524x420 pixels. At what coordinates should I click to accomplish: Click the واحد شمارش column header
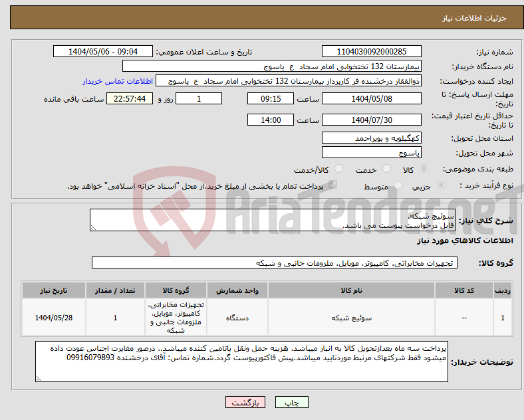pos(237,290)
